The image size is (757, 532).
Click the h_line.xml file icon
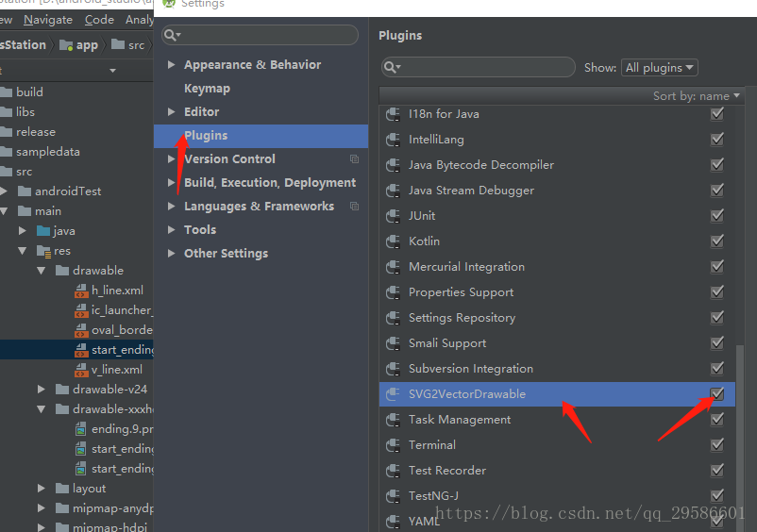point(81,291)
